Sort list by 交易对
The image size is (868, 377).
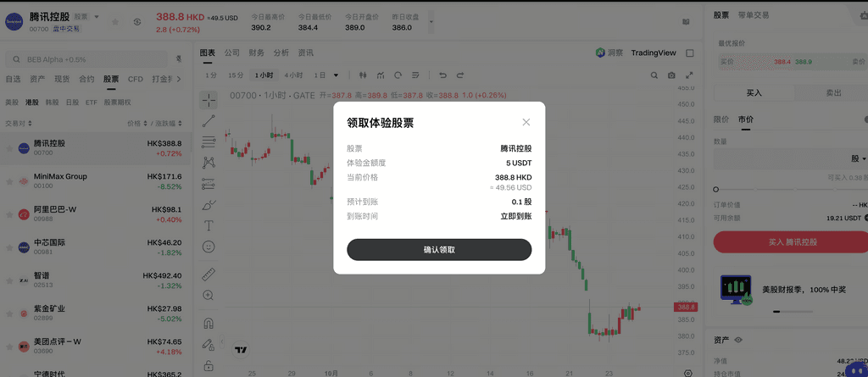coord(19,124)
